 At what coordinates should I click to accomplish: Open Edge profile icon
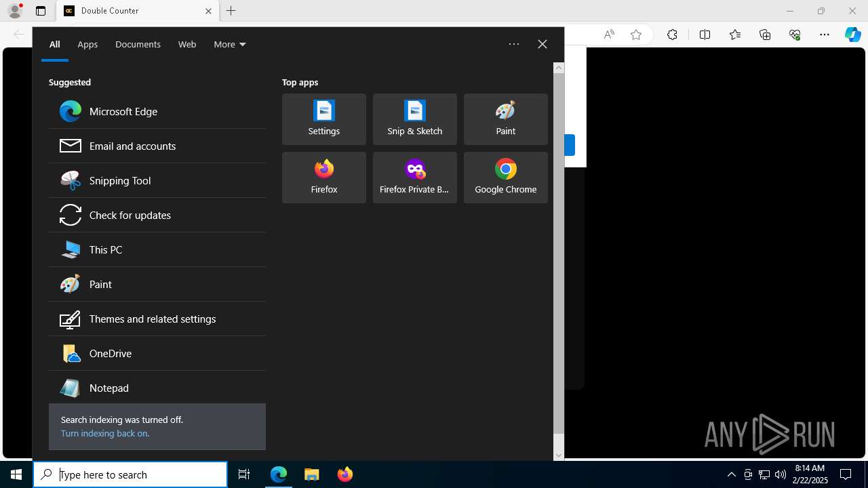[x=15, y=11]
